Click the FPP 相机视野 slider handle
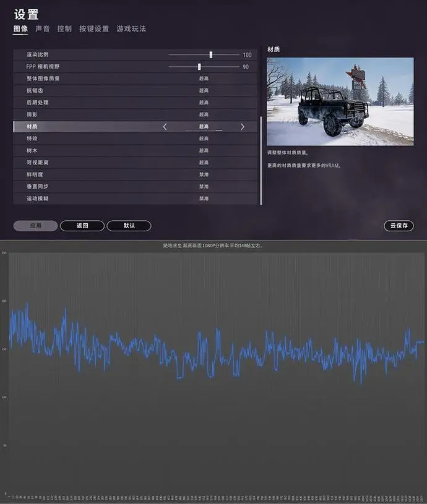 click(199, 67)
